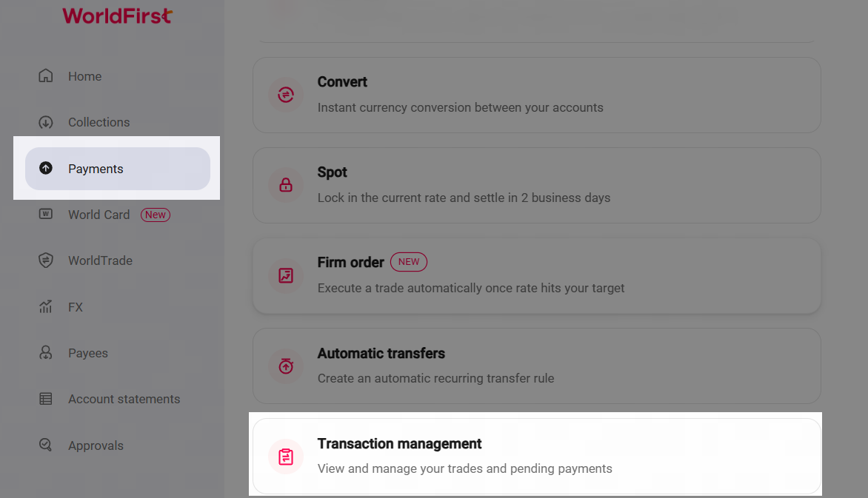Select the Approvals sidebar entry

coord(96,445)
